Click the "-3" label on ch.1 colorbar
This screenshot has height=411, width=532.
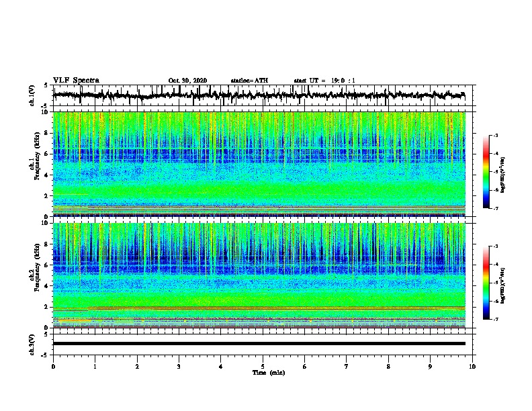495,136
